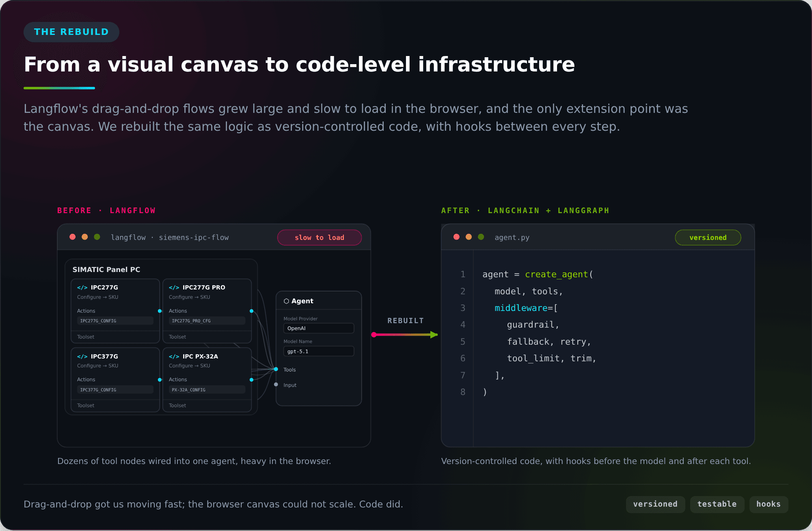
Task: Click the 'slow to load' badge
Action: [x=320, y=237]
